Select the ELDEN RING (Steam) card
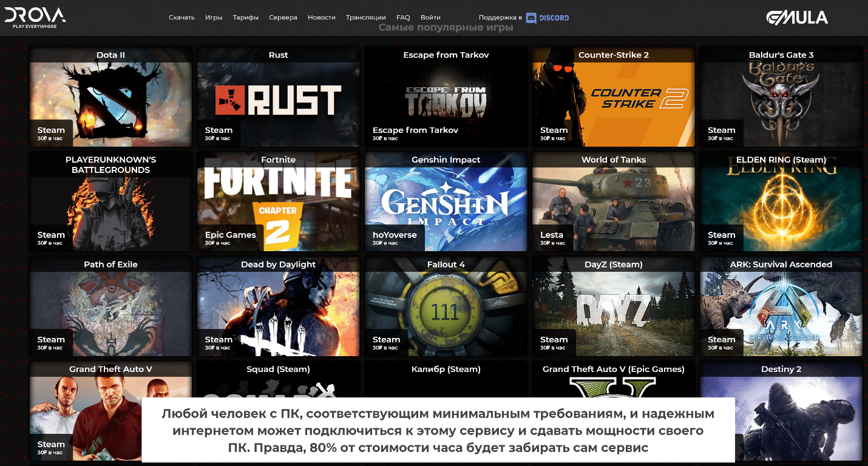Image resolution: width=868 pixels, height=466 pixels. (x=781, y=202)
